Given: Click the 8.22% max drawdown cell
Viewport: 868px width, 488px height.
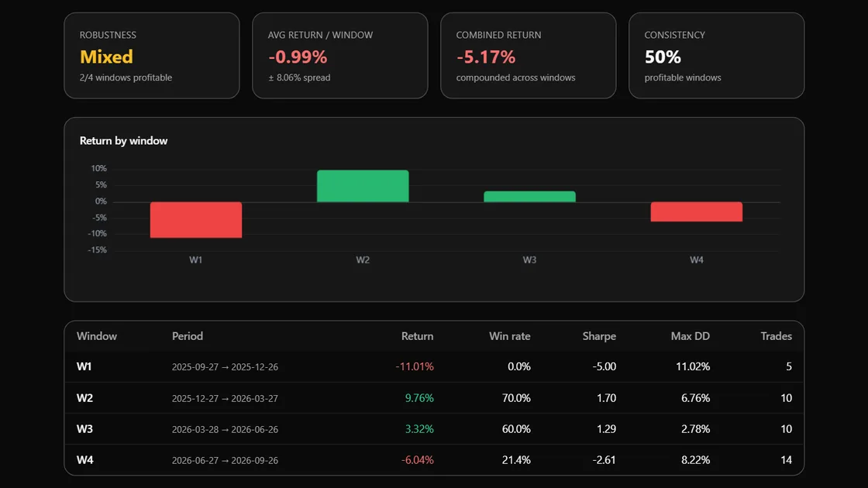Looking at the screenshot, I should (x=695, y=460).
